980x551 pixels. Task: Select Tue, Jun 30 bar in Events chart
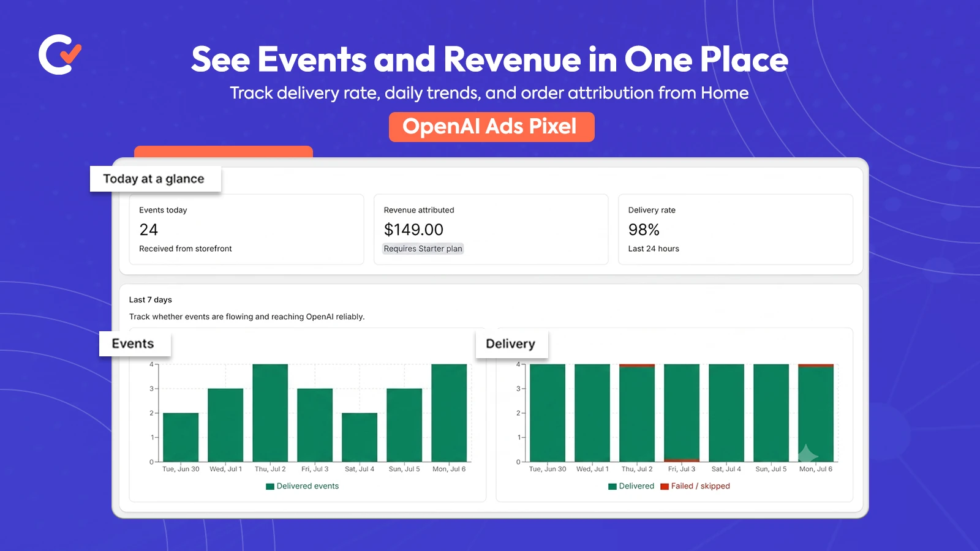coord(181,437)
